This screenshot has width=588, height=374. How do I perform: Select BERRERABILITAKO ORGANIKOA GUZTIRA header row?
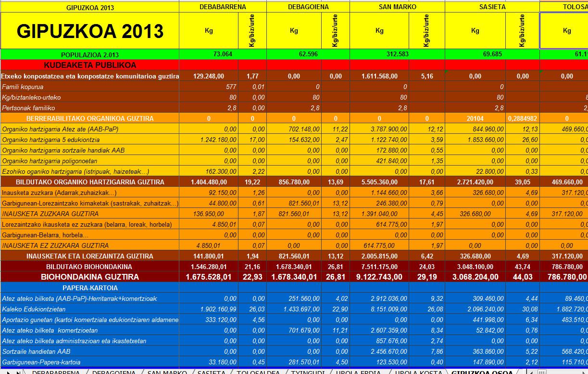click(x=90, y=118)
